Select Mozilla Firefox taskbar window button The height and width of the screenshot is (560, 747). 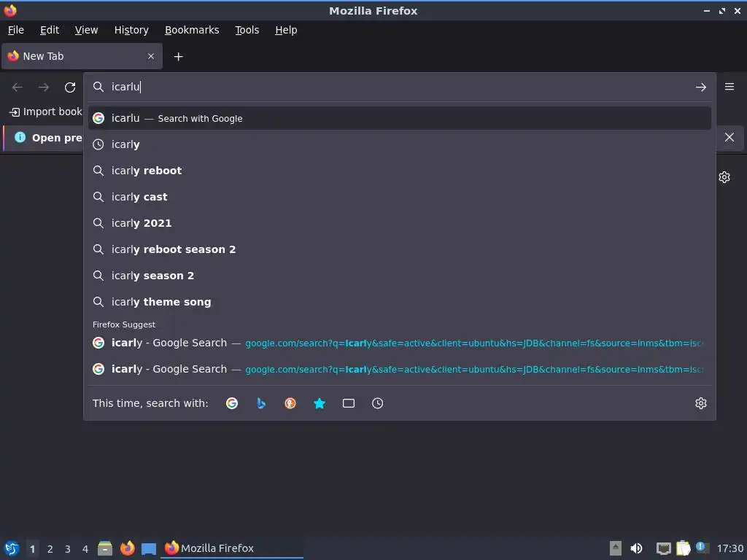[232, 548]
